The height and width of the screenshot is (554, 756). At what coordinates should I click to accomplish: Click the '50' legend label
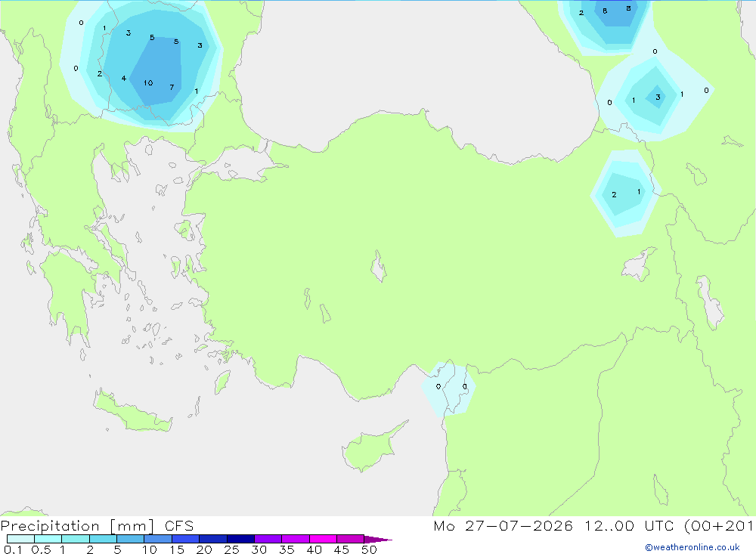[x=369, y=549]
